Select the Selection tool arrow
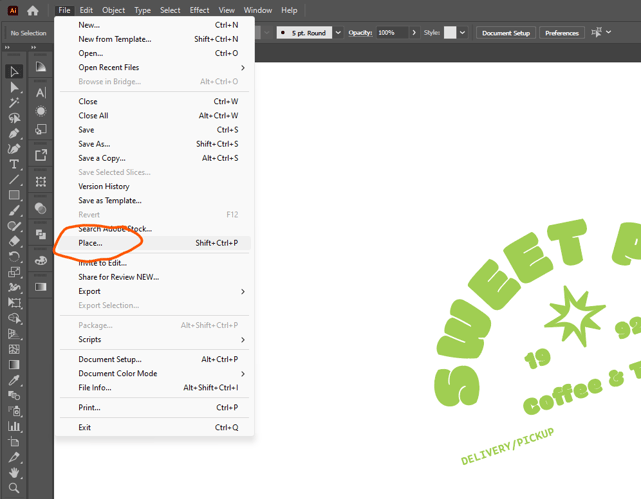641x499 pixels. tap(14, 72)
